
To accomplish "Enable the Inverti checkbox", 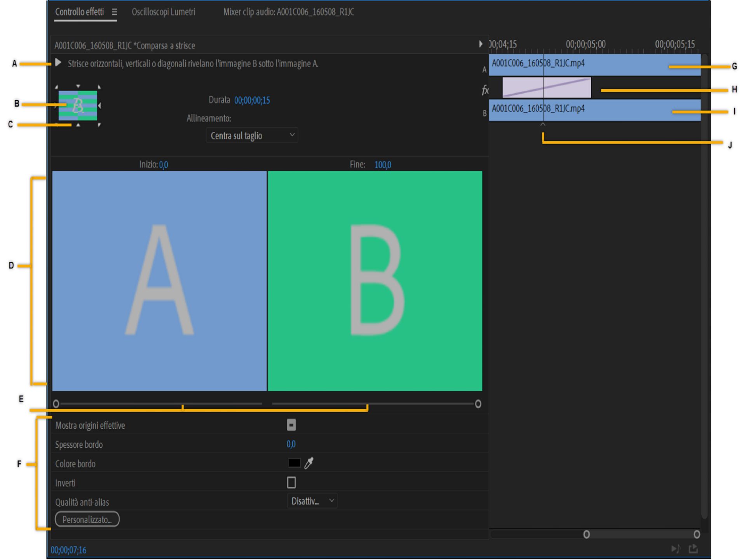I will point(291,482).
